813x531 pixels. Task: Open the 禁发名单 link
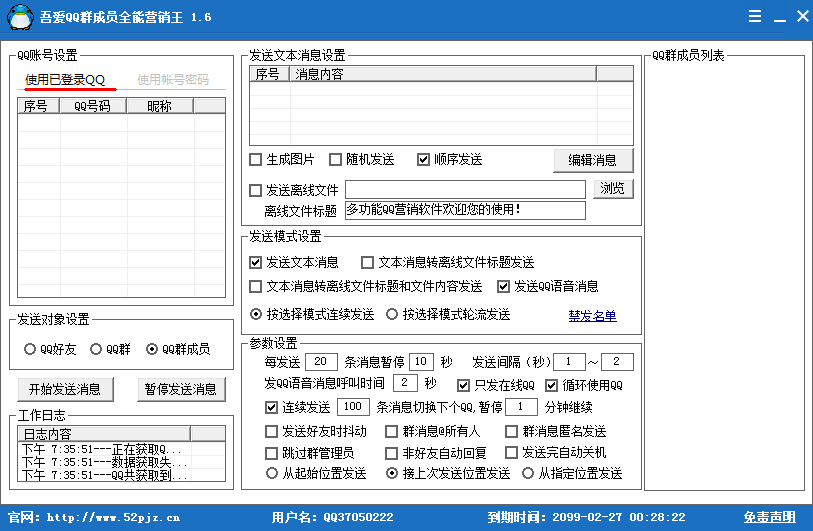pyautogui.click(x=592, y=316)
